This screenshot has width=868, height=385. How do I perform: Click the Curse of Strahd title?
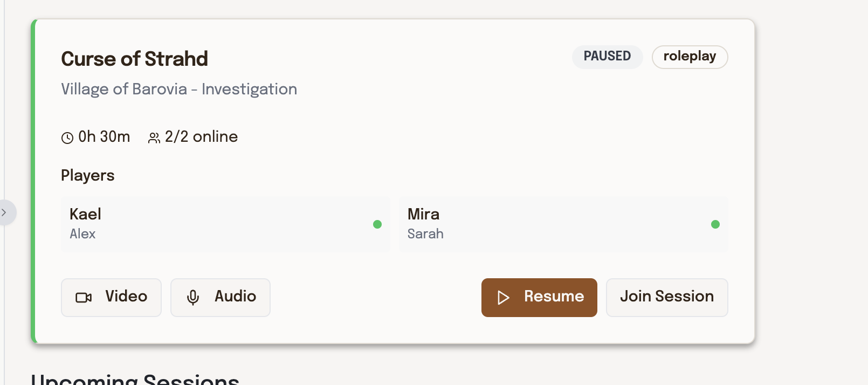tap(134, 59)
